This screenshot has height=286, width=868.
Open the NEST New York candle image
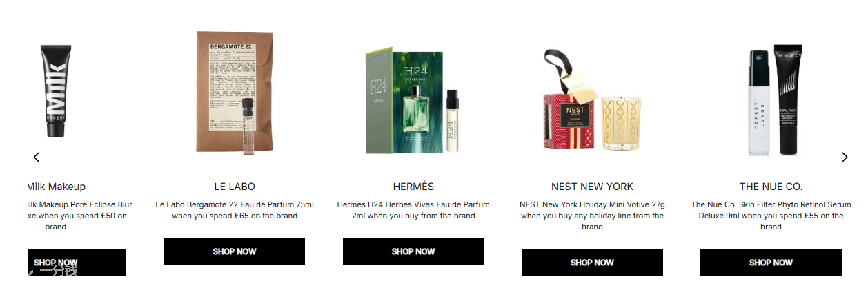pyautogui.click(x=592, y=101)
